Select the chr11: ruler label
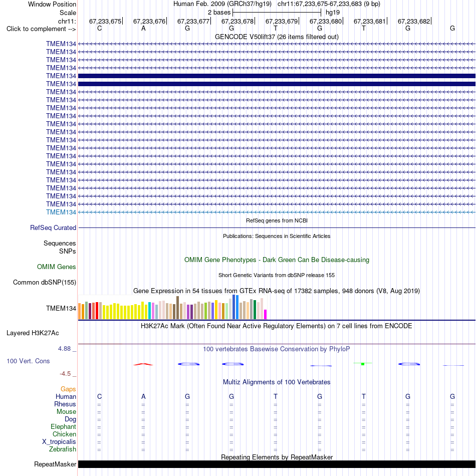 67,21
